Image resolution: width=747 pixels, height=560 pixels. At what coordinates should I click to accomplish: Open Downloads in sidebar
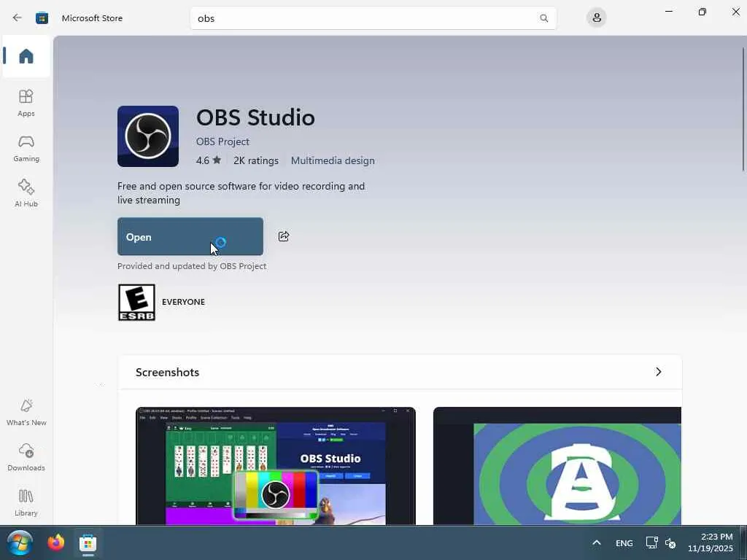pyautogui.click(x=26, y=458)
